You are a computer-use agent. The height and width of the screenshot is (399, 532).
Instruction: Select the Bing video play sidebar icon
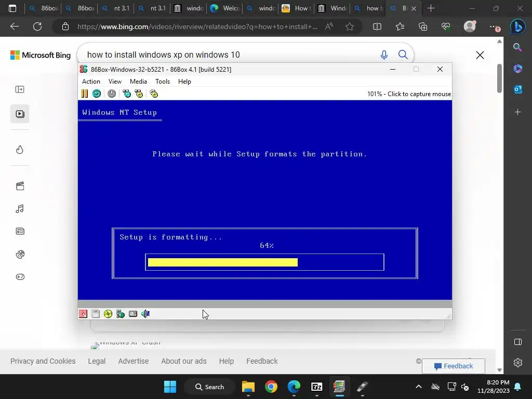[x=20, y=114]
